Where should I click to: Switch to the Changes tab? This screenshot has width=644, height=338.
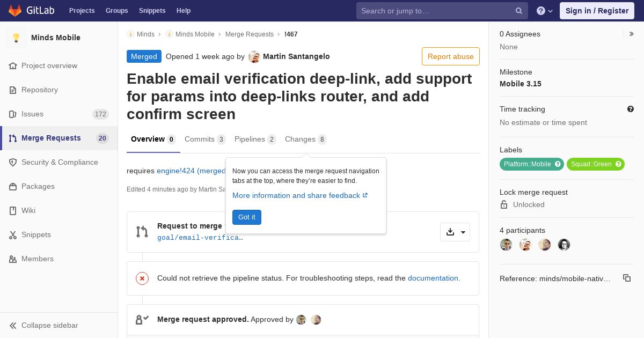coord(306,139)
